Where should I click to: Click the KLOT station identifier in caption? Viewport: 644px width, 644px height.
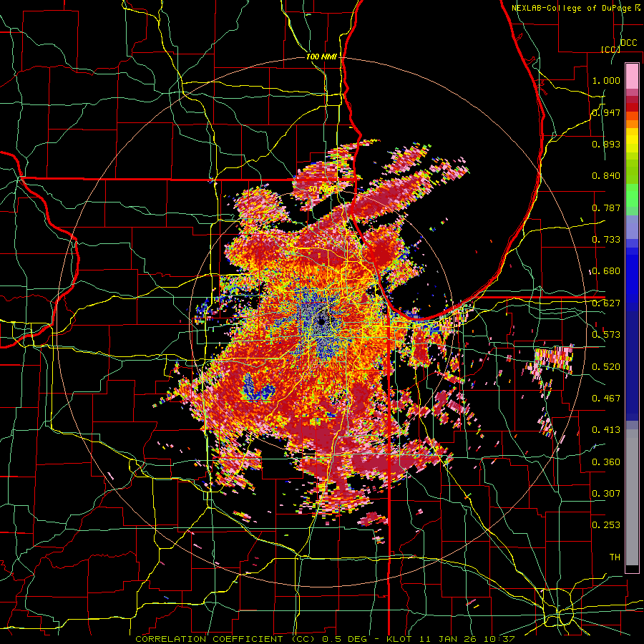click(x=400, y=639)
